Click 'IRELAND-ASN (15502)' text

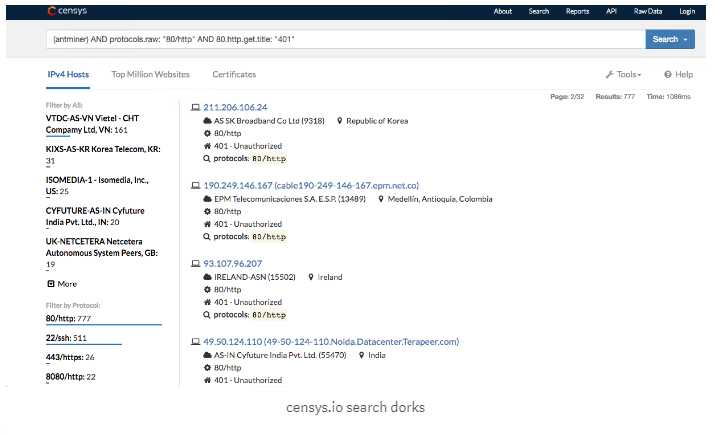pos(254,277)
